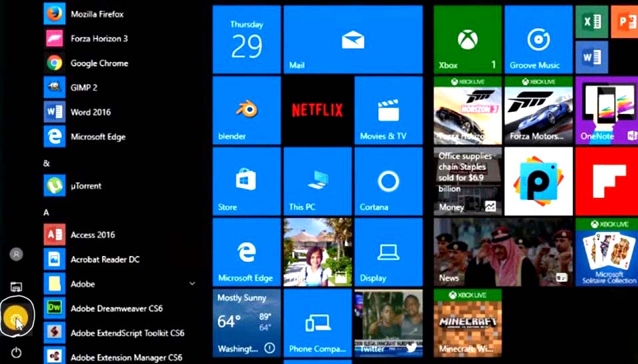Click the Adobe folder icon

click(x=55, y=284)
